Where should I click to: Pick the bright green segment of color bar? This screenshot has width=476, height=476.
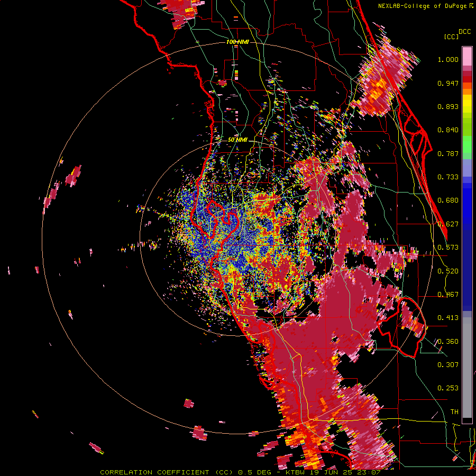tap(467, 144)
